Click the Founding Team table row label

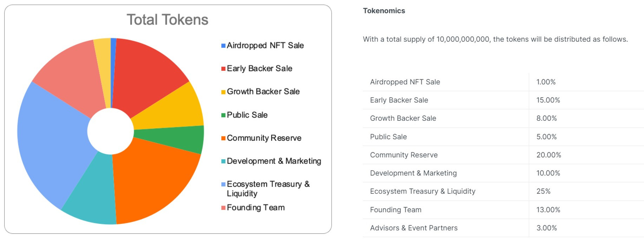[395, 210]
